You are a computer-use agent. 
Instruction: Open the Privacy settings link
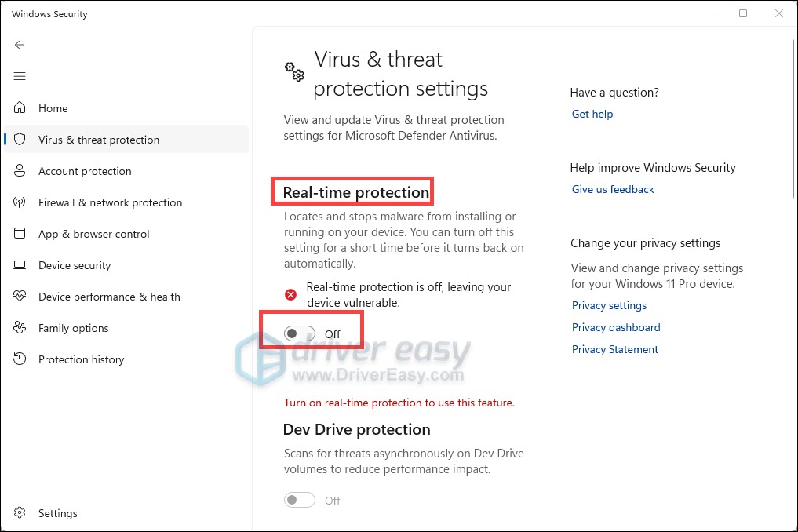[610, 305]
